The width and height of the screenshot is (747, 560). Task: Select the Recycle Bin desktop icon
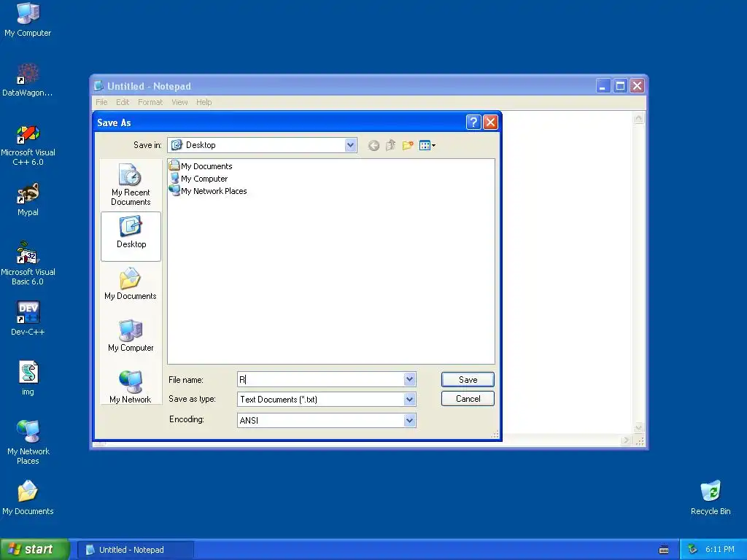711,497
